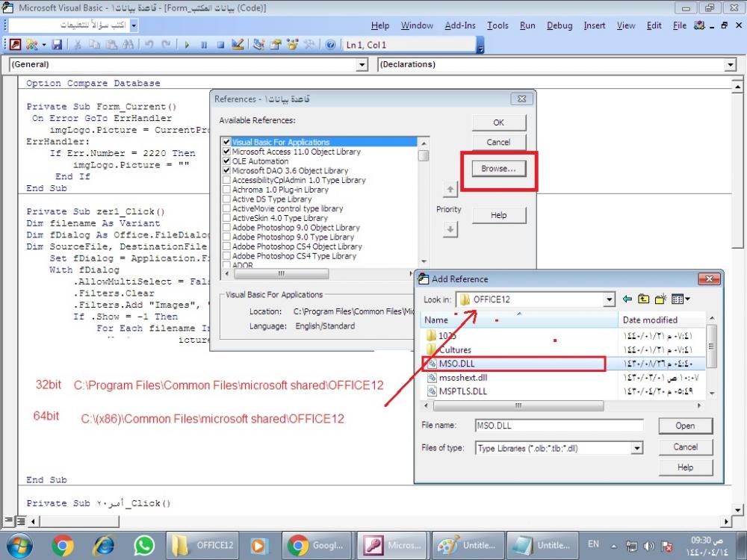Viewport: 747px width, 560px height.
Task: Open the Insert menu
Action: (595, 25)
